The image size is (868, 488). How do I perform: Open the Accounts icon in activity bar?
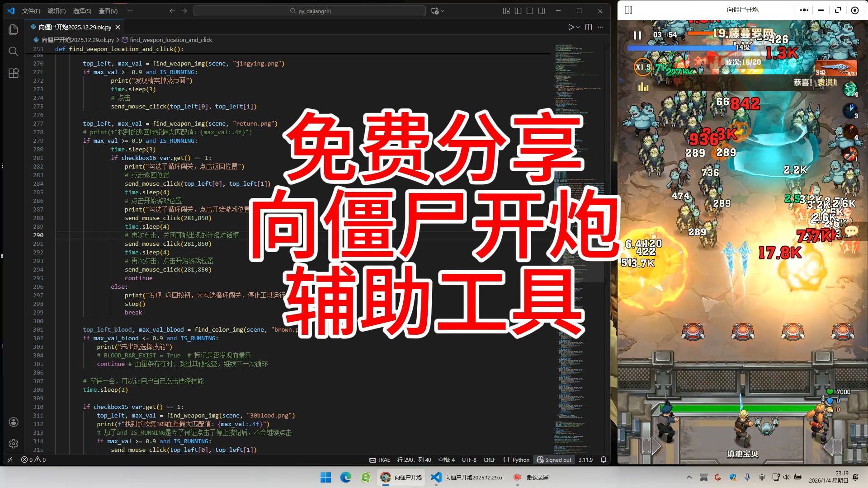(14, 422)
